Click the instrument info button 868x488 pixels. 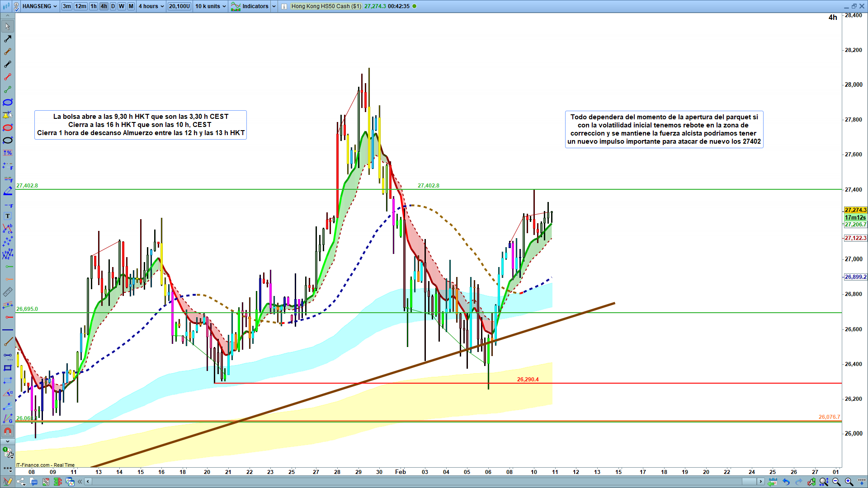click(x=284, y=6)
